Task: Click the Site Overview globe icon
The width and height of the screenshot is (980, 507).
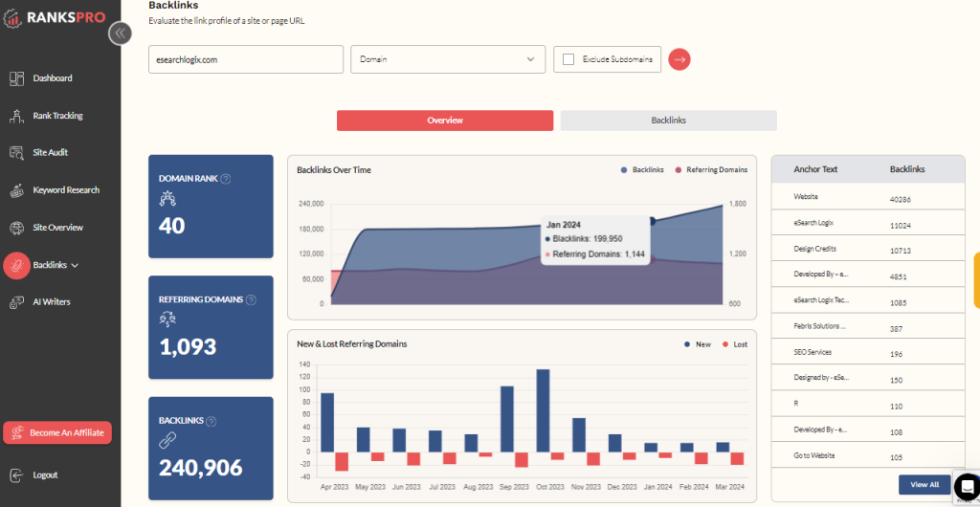Action: [17, 228]
